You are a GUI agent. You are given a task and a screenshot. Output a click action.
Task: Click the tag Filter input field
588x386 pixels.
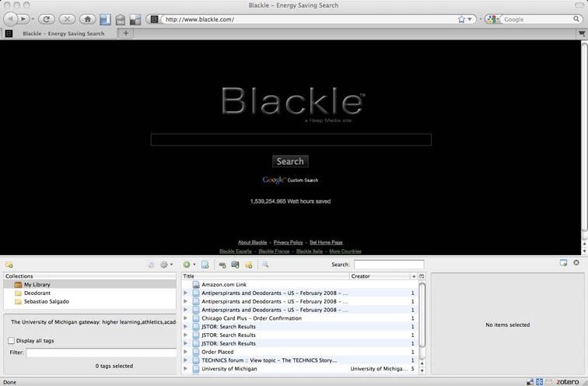[x=101, y=353]
